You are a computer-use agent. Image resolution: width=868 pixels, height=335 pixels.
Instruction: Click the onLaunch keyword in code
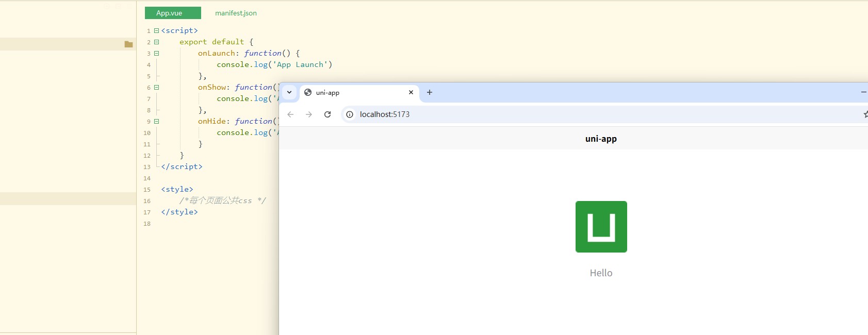pos(217,53)
